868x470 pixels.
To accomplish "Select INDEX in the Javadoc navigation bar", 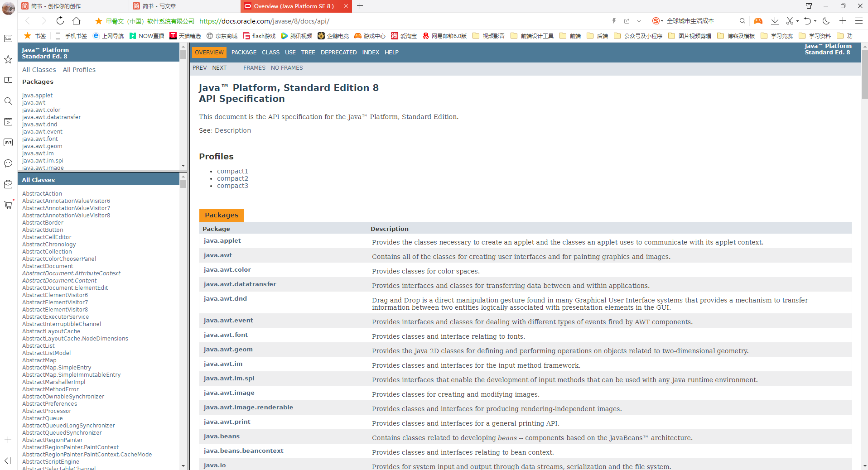I will tap(371, 53).
